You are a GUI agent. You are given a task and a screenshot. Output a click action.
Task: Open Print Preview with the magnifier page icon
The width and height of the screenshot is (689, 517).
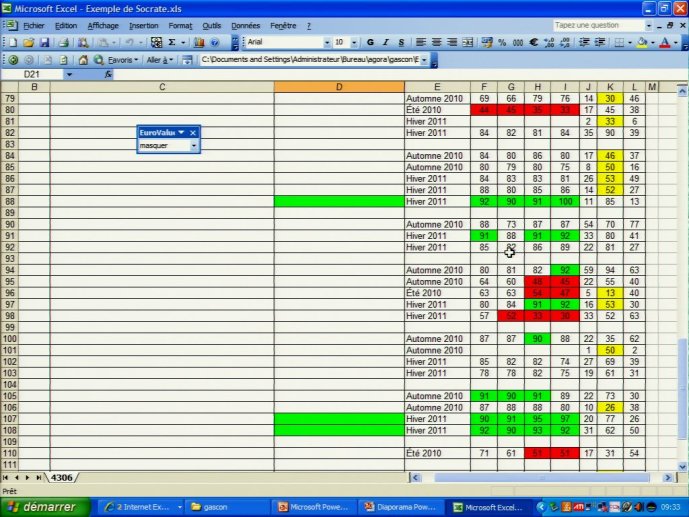point(83,43)
